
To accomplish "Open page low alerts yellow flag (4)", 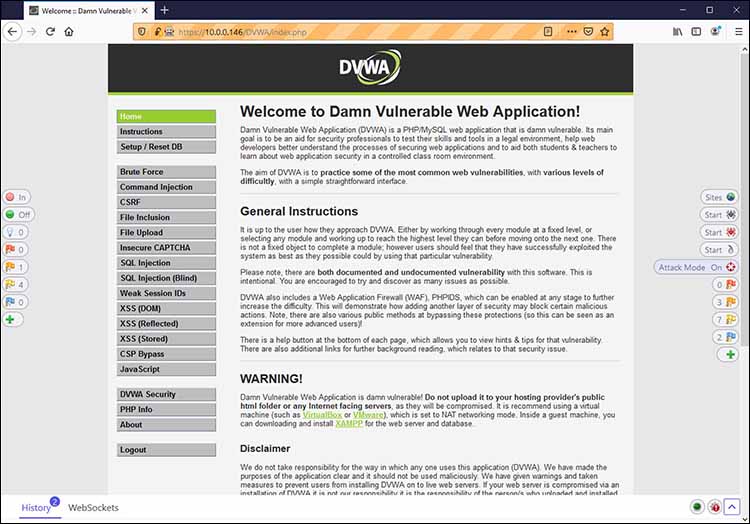I will point(16,284).
